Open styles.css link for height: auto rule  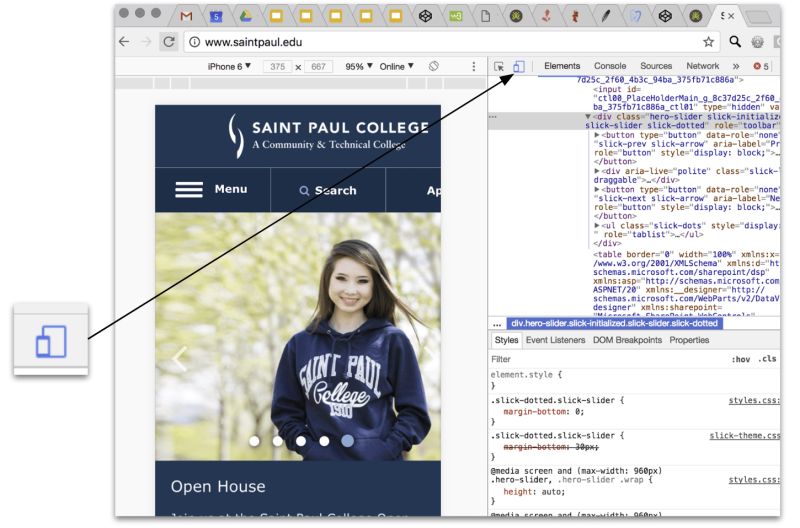coord(754,480)
